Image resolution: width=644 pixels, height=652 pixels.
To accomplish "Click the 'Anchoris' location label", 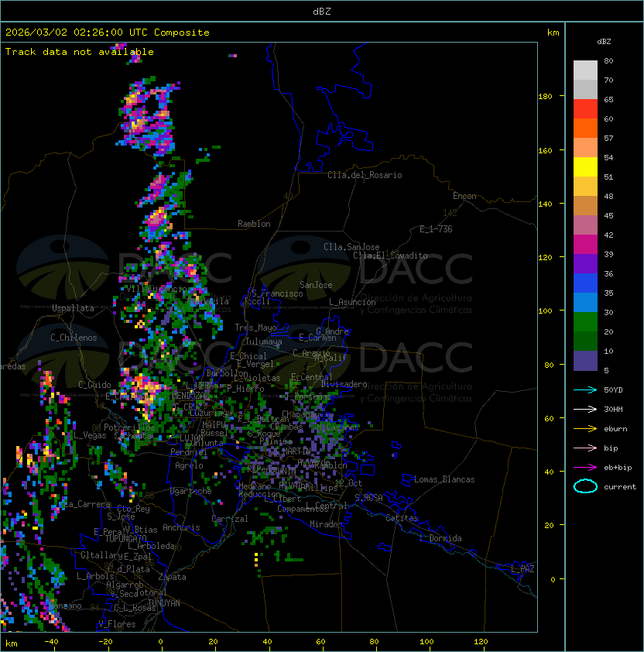I will (x=181, y=527).
